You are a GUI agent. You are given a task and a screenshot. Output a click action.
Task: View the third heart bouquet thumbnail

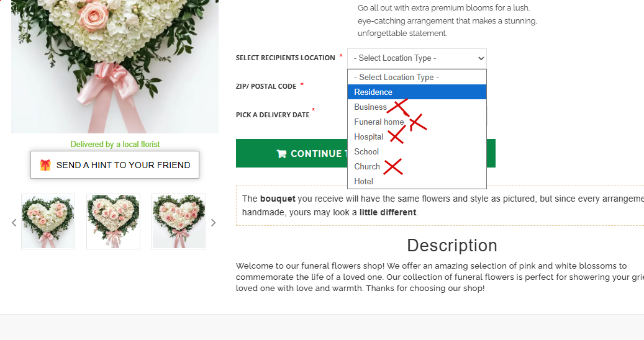tap(179, 221)
